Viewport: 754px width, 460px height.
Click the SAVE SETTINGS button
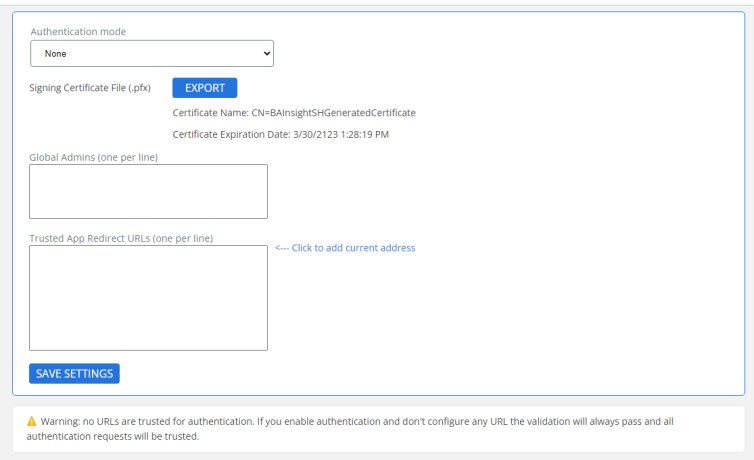click(74, 373)
